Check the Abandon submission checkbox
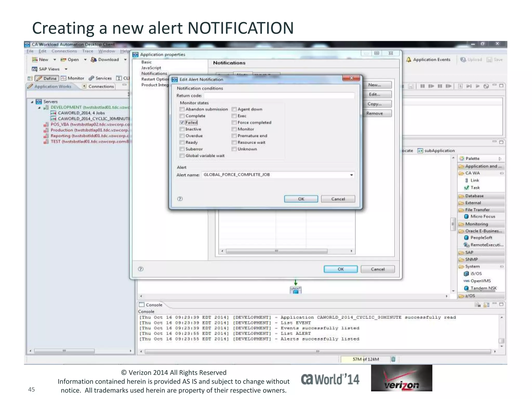This screenshot has height=399, width=532. tap(182, 109)
